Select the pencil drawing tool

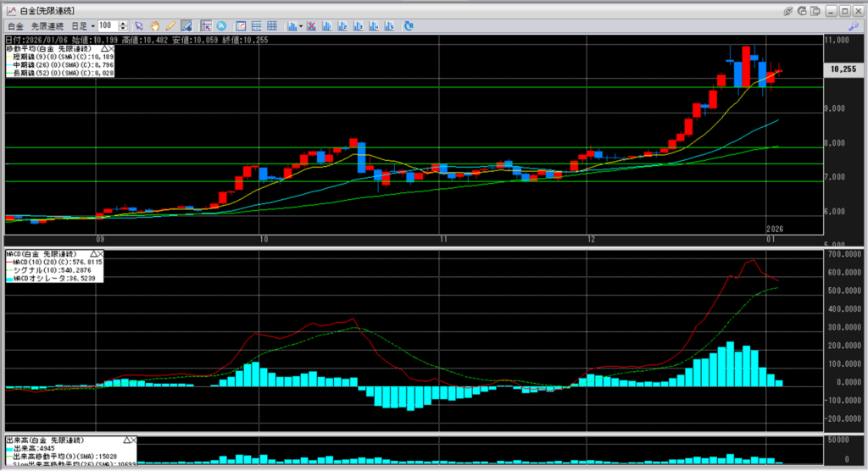point(170,26)
